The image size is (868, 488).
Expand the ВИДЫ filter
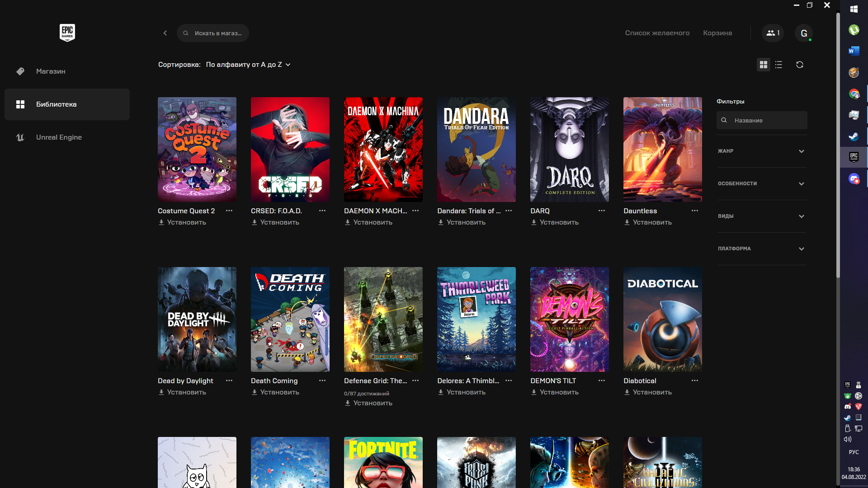click(762, 216)
